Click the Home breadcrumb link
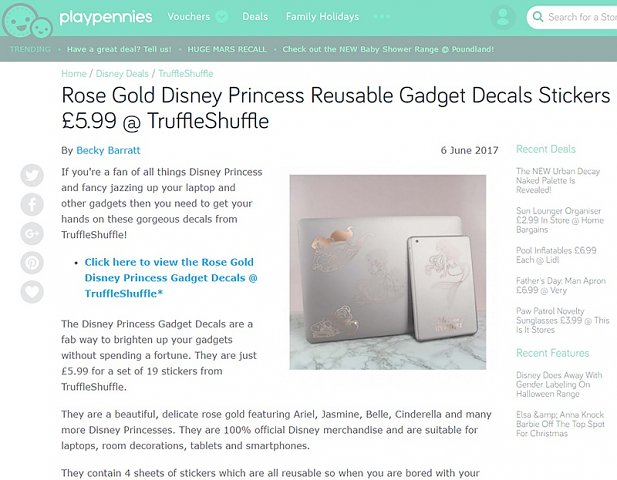This screenshot has width=617, height=480. [74, 74]
